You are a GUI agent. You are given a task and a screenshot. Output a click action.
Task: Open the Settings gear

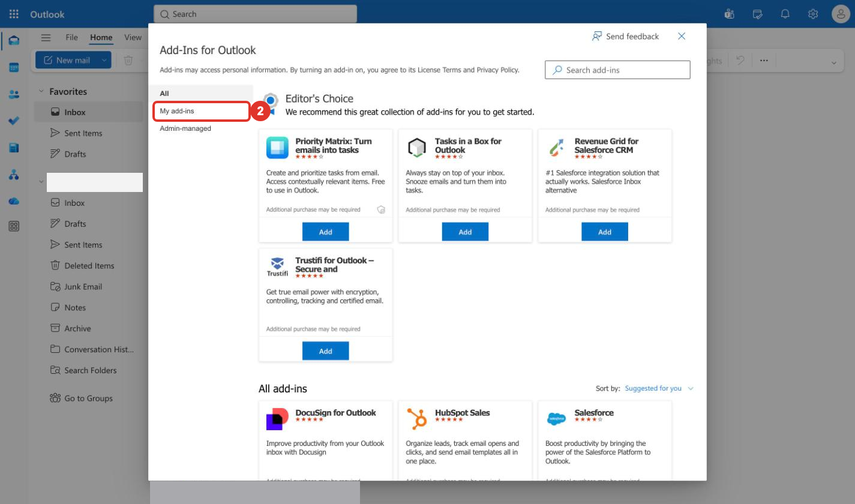point(813,14)
